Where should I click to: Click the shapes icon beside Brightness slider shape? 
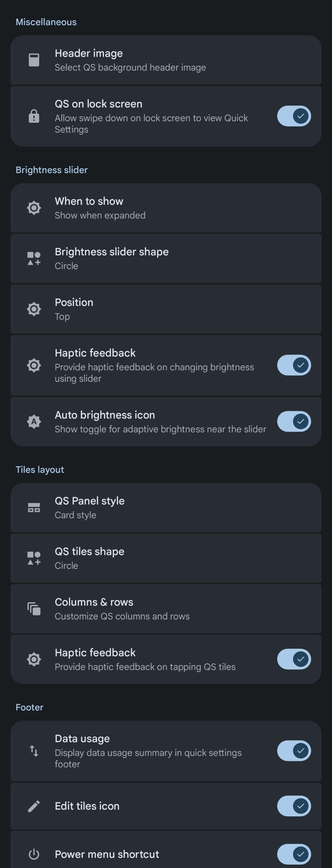[34, 258]
